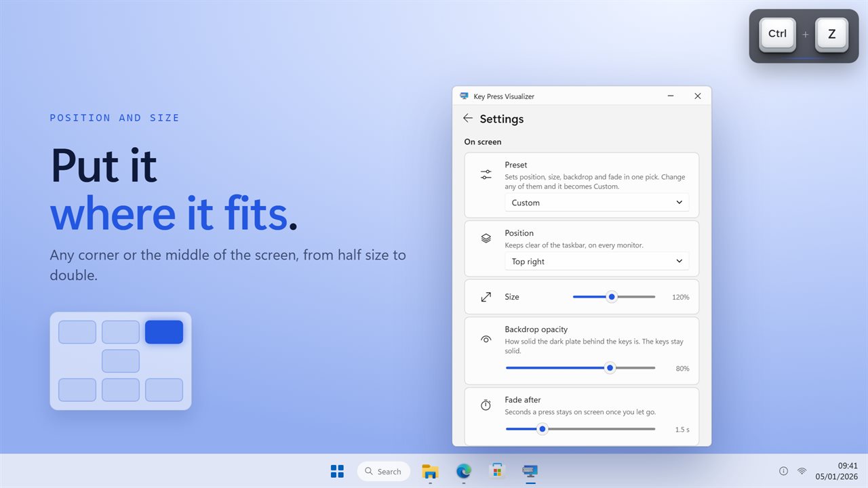
Task: Click the "Size" setting label
Action: click(512, 297)
